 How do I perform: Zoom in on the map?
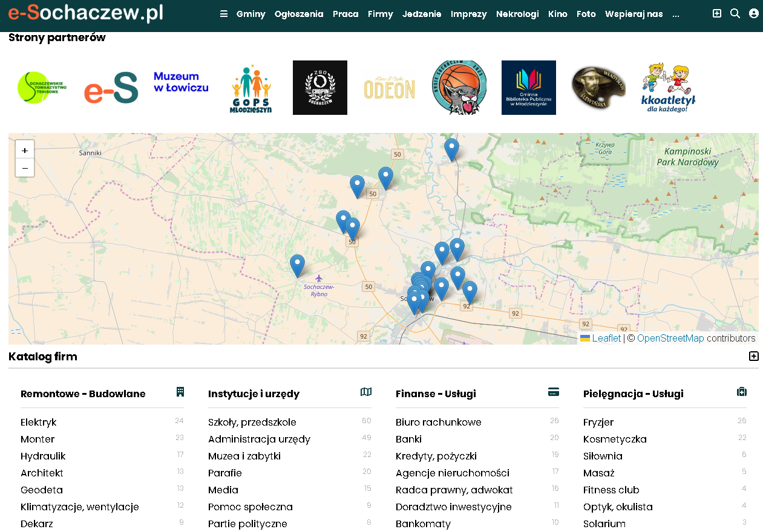click(25, 150)
